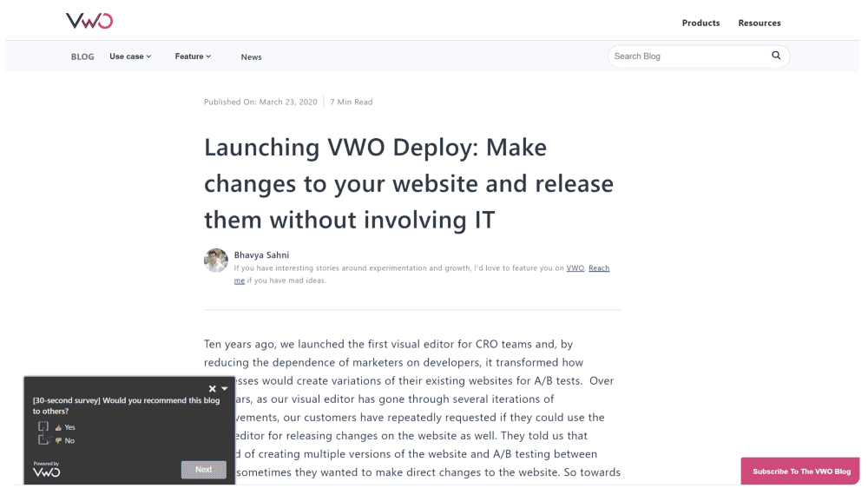Click the VWO logo in header

(89, 21)
